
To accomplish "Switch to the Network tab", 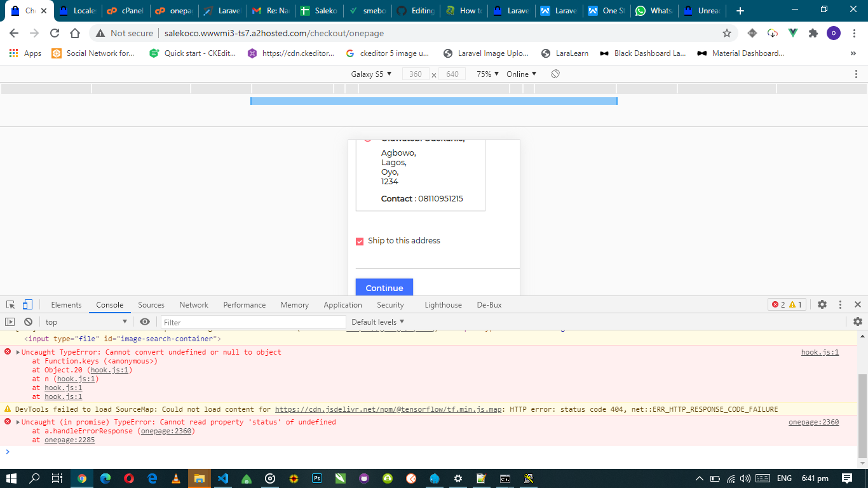I will 194,305.
